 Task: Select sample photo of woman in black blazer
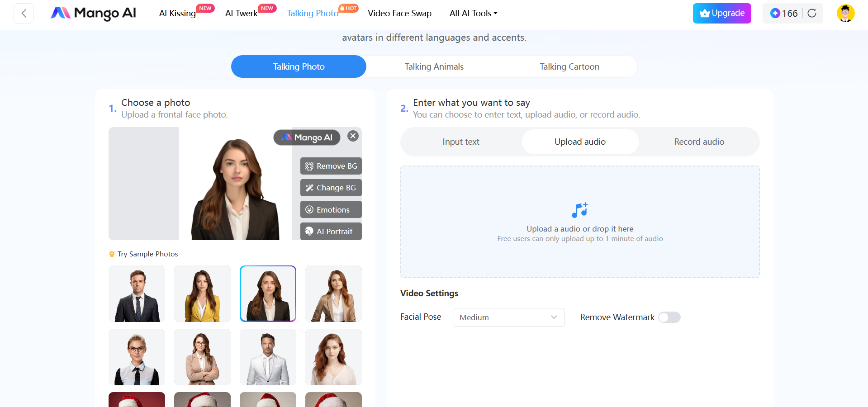[x=268, y=294]
